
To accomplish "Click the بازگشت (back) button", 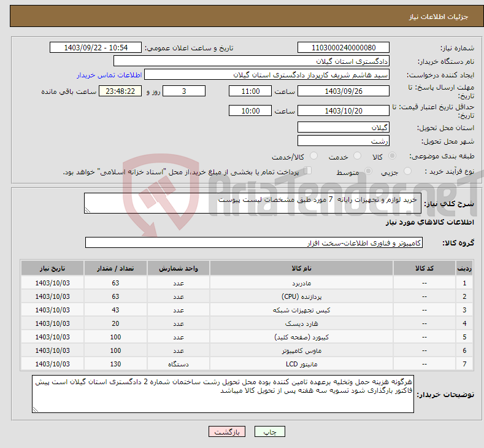I will tap(227, 431).
